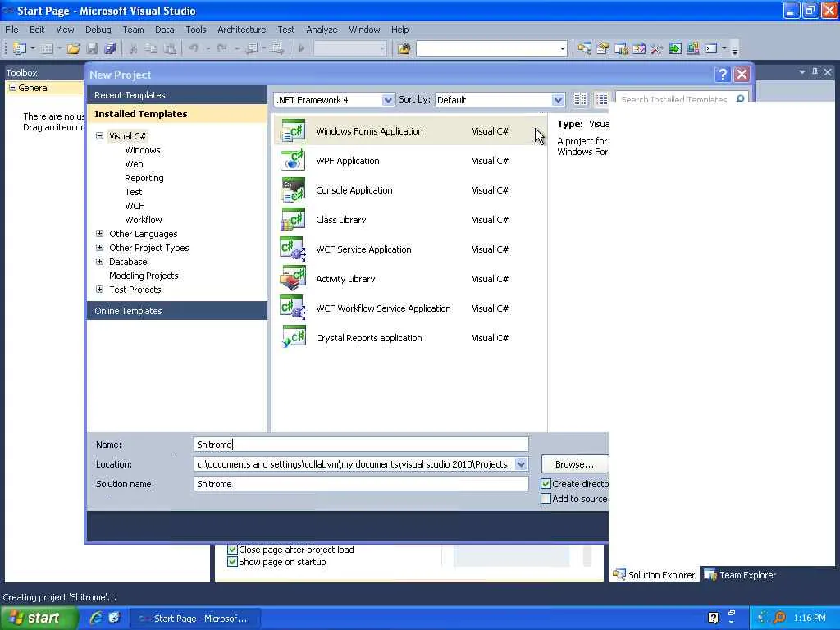Open the Tools menu
Screen dimensions: 840x630
click(195, 30)
